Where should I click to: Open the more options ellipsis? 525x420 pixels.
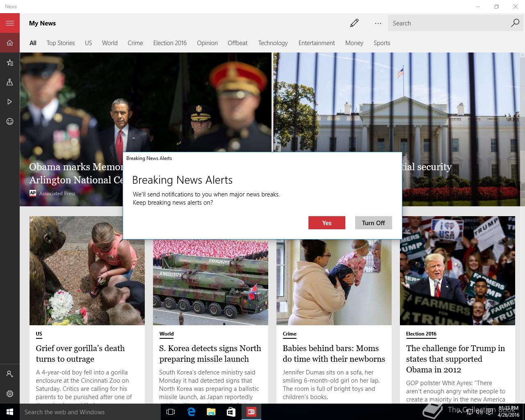point(378,23)
